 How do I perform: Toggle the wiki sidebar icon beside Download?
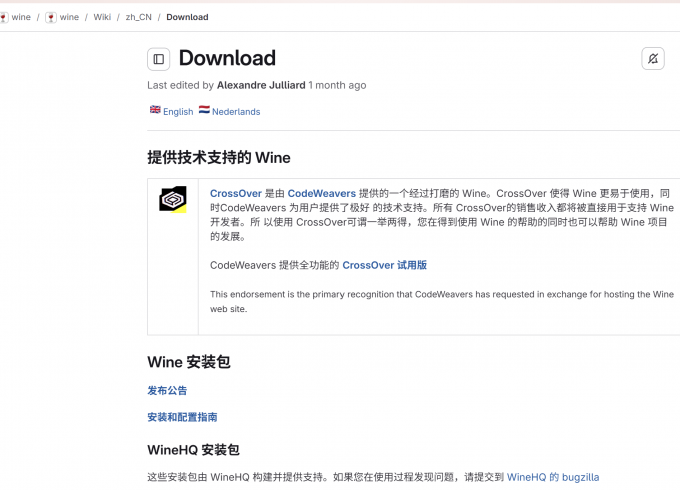[x=158, y=59]
